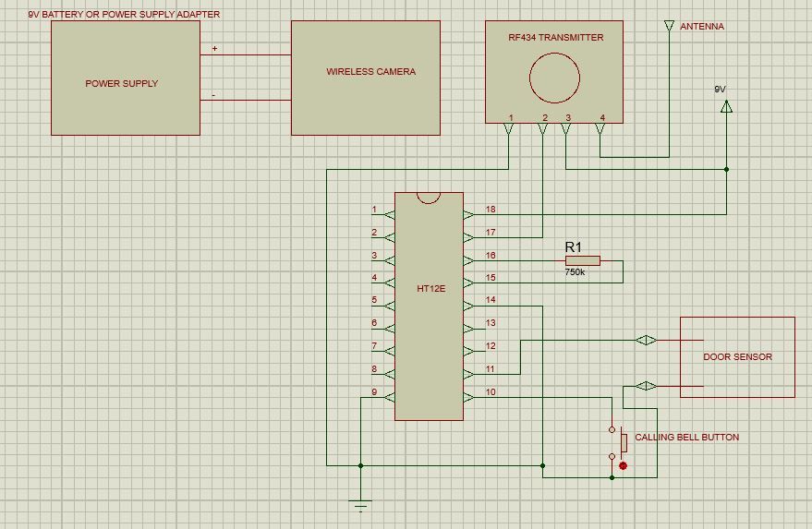The height and width of the screenshot is (529, 812).
Task: Click the calling bell push button switch
Action: pos(618,443)
